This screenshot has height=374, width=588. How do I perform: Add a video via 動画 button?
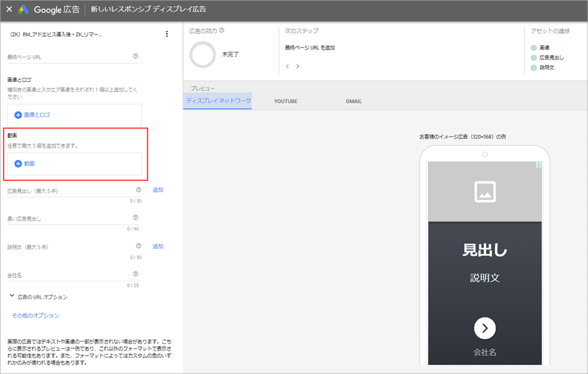pos(25,164)
